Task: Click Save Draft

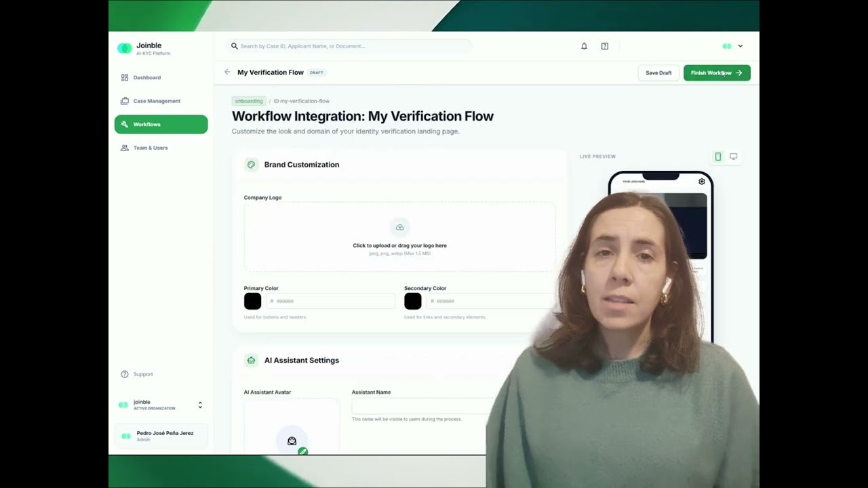Action: 658,72
